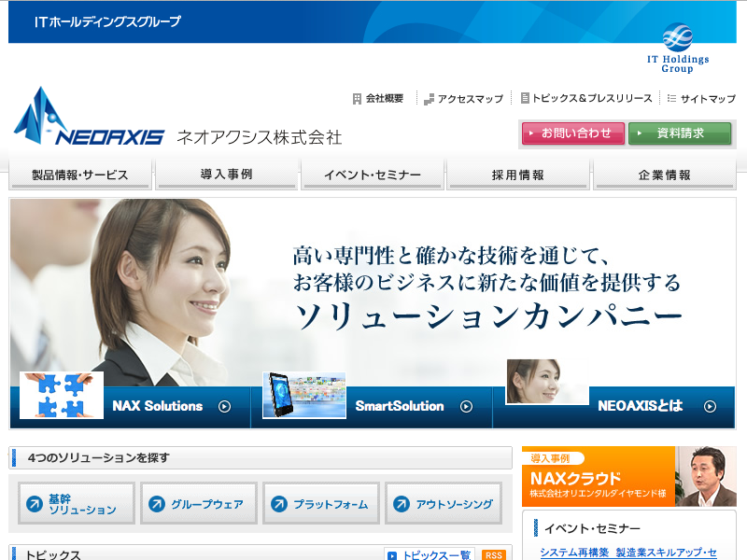Click the document icon beside トピックス&プレスリリース
Viewport: 747px width, 560px height.
click(x=525, y=98)
